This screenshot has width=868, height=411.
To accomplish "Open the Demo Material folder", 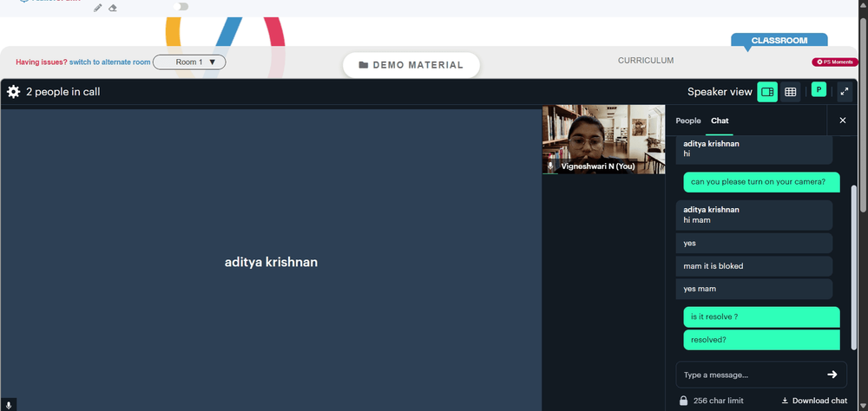I will (x=411, y=65).
